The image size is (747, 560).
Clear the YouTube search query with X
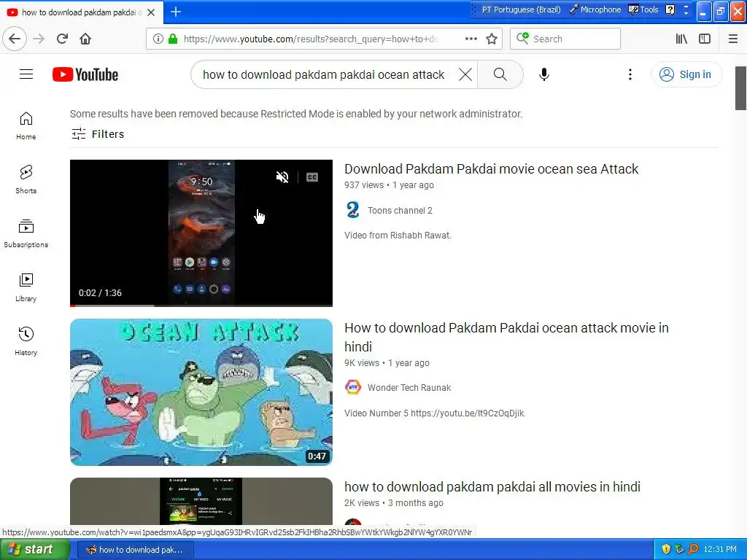click(465, 74)
